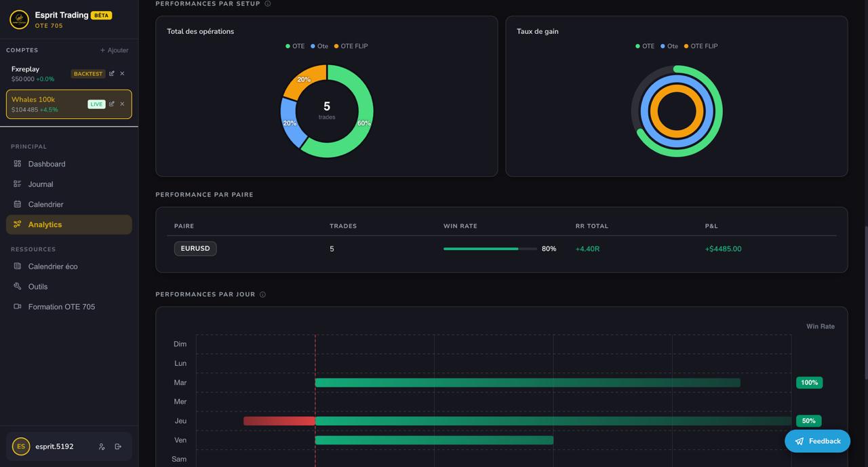Viewport: 868px width, 467px height.
Task: Click the Dashboard grid icon
Action: coord(18,163)
